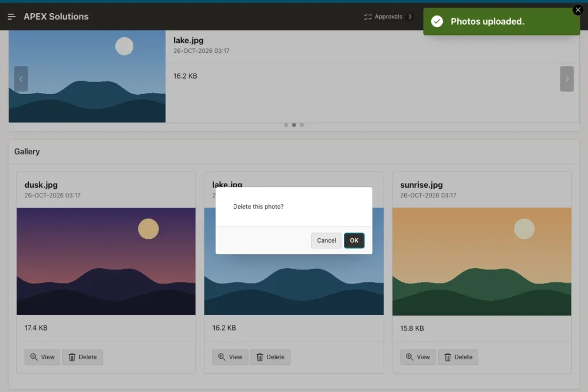This screenshot has width=588, height=392.
Task: Click the 15.8 KB file size text
Action: (412, 328)
